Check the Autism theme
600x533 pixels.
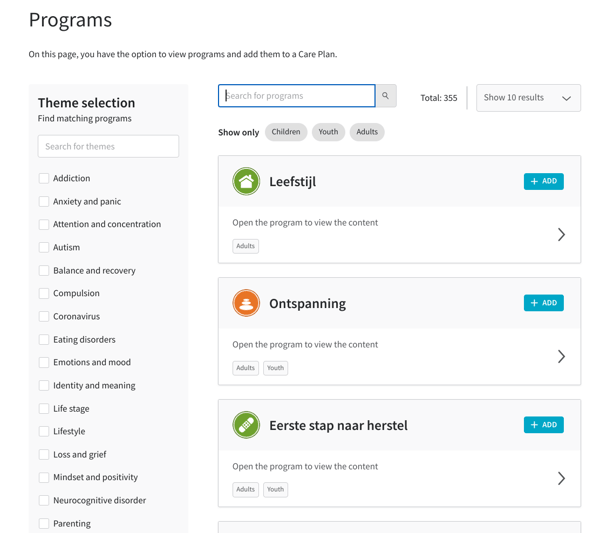44,247
